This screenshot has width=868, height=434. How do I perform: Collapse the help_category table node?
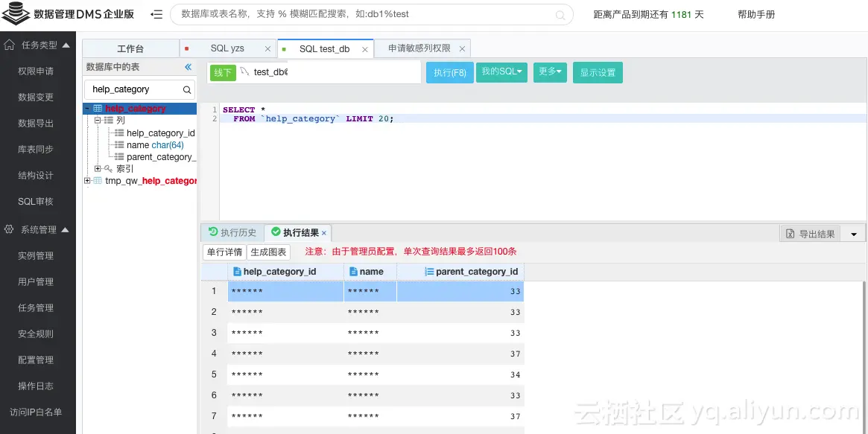[x=87, y=109]
